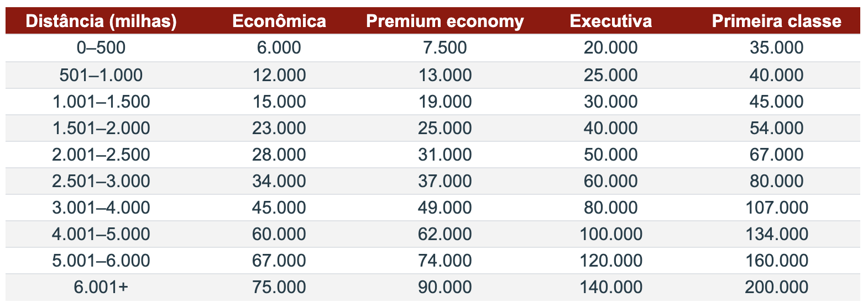Select the 501–1.000 distance cell
Screen dimensions: 868x308
(101, 75)
